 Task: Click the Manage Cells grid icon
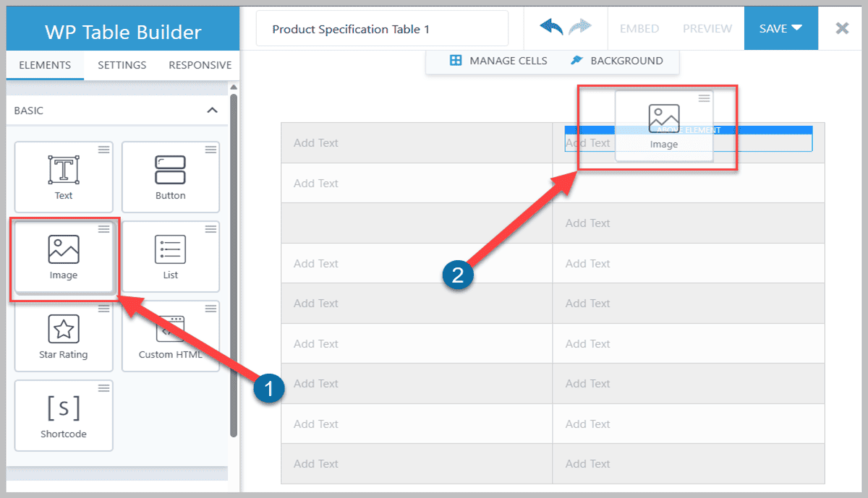click(456, 61)
